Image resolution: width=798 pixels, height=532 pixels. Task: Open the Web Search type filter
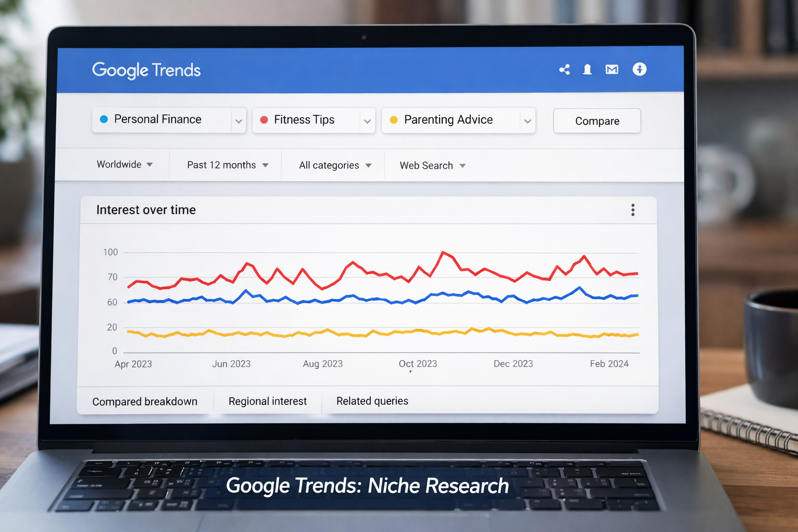432,166
